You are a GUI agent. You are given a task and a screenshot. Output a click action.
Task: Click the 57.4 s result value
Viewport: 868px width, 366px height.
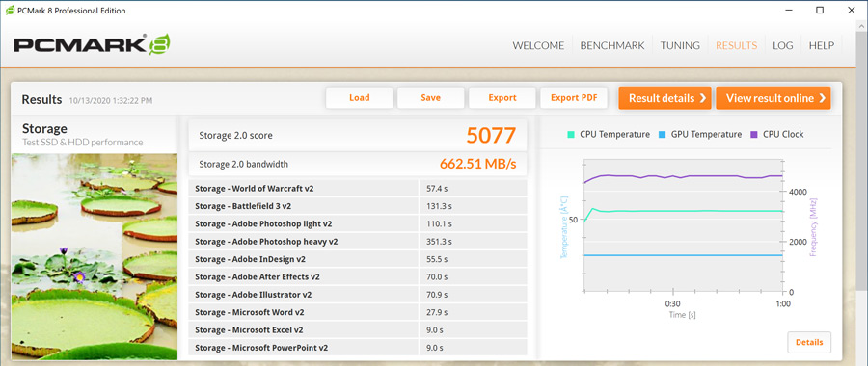click(x=437, y=189)
